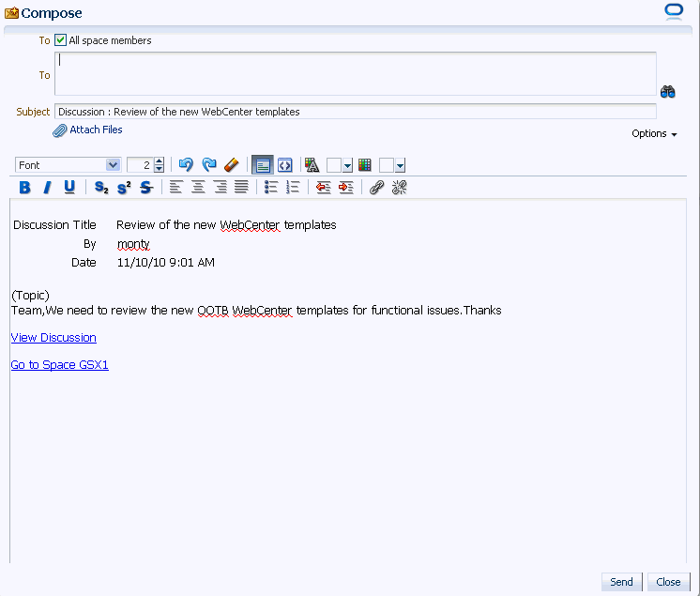
Task: Click the foreground color swatch
Action: (334, 165)
